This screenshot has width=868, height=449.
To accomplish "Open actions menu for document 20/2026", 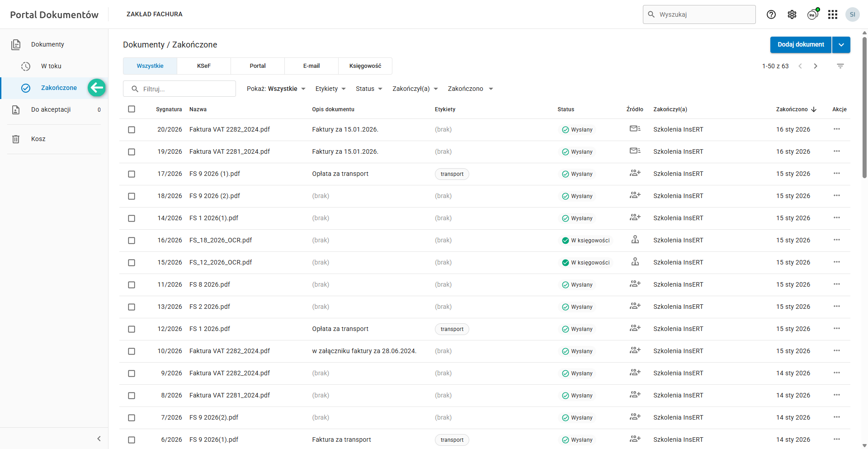I will pos(837,129).
